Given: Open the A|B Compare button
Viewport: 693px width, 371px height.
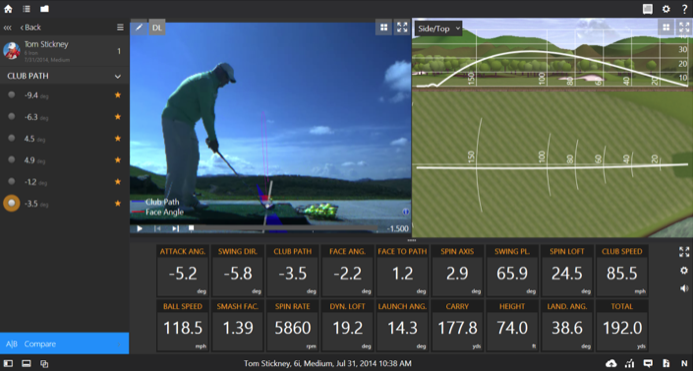Looking at the screenshot, I should pos(65,344).
